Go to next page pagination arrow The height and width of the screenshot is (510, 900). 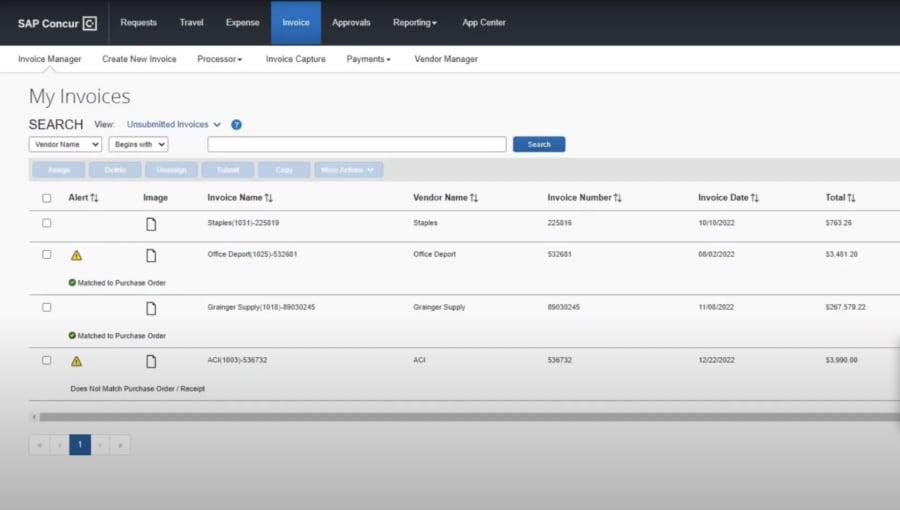tap(100, 445)
